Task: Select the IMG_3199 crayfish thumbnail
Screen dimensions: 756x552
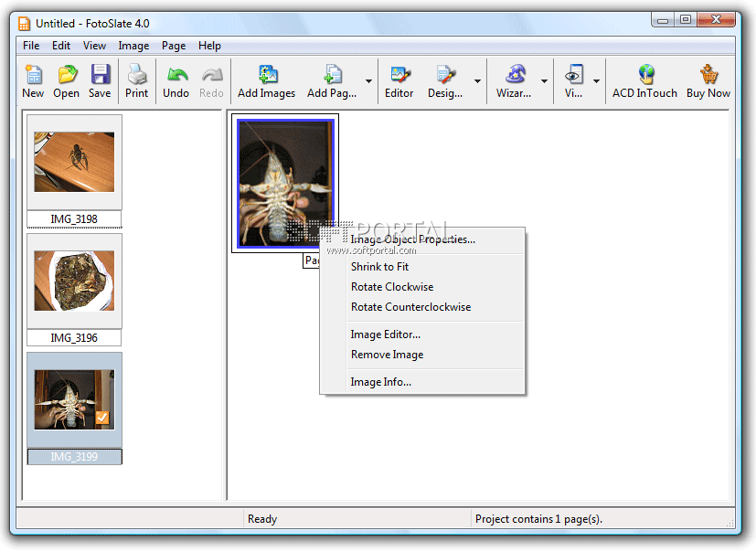Action: pyautogui.click(x=74, y=399)
